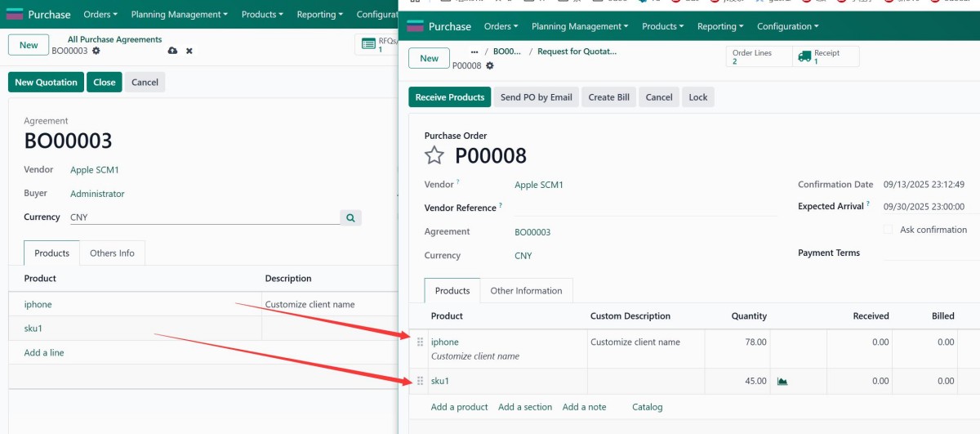Click the Vendor Reference input field
Screen dimensions: 980x434
pyautogui.click(x=645, y=208)
